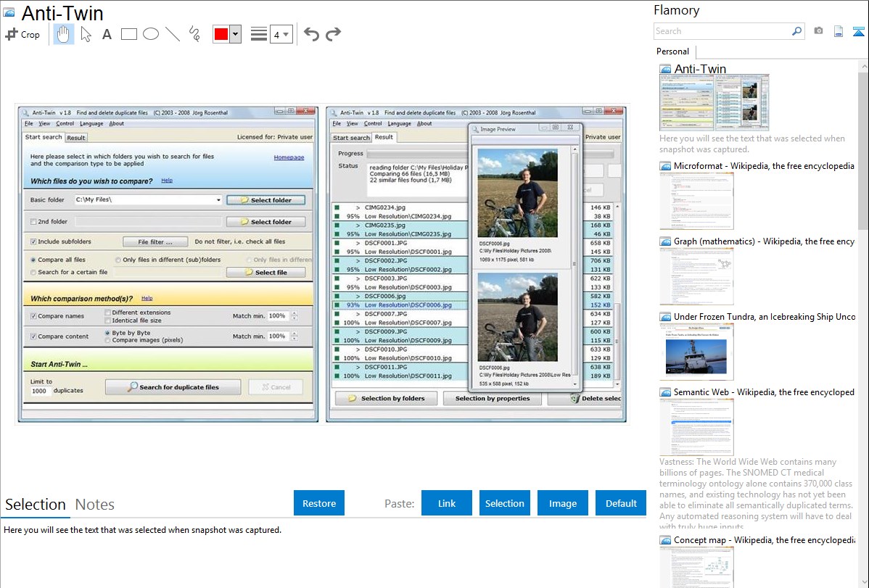
Task: Click the Search field in Flamory panel
Action: click(x=722, y=31)
